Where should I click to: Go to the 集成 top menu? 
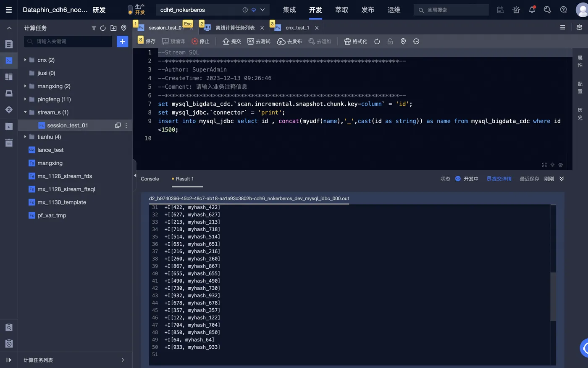(289, 10)
